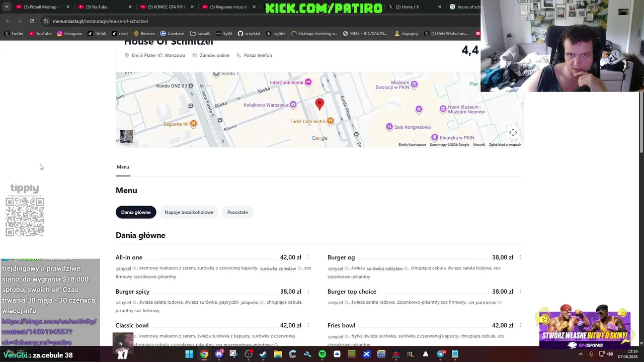Viewport: 644px width, 362px height.
Task: Click the Baguette Mi restaurant marker
Action: tap(193, 124)
